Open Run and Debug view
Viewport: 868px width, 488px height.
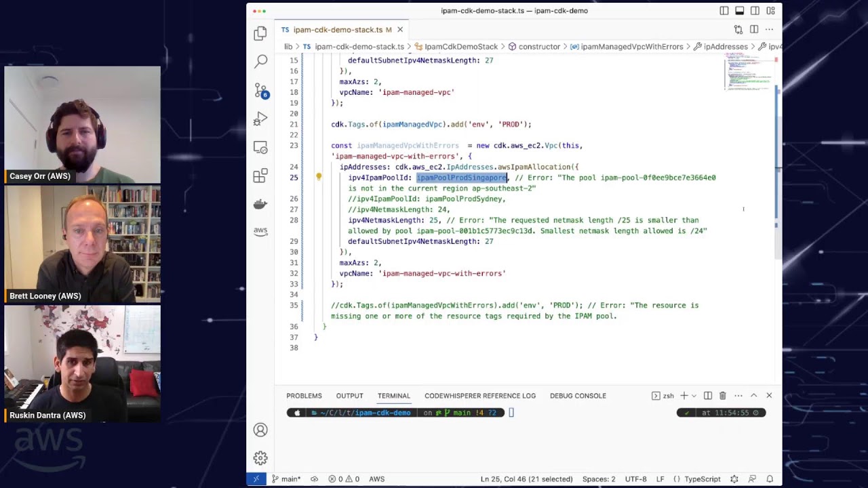pos(260,119)
